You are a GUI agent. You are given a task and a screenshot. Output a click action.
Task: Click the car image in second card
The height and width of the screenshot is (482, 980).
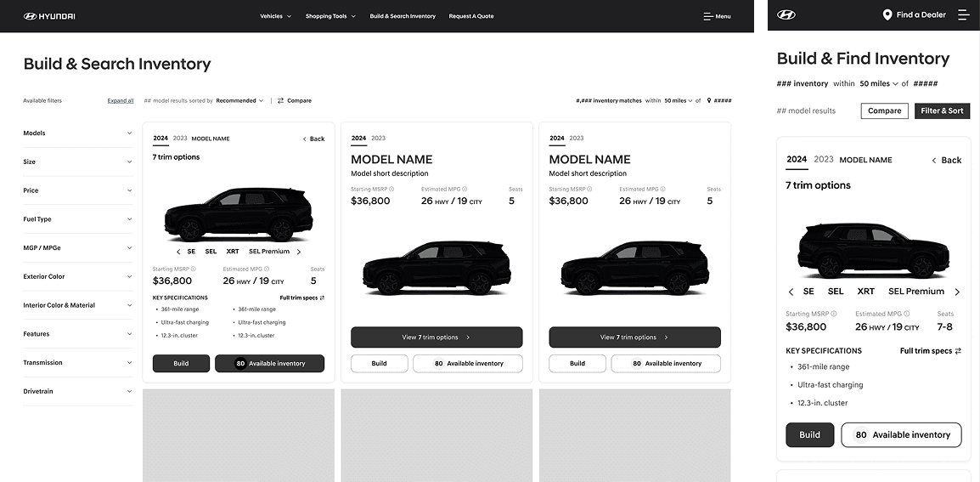(x=436, y=268)
